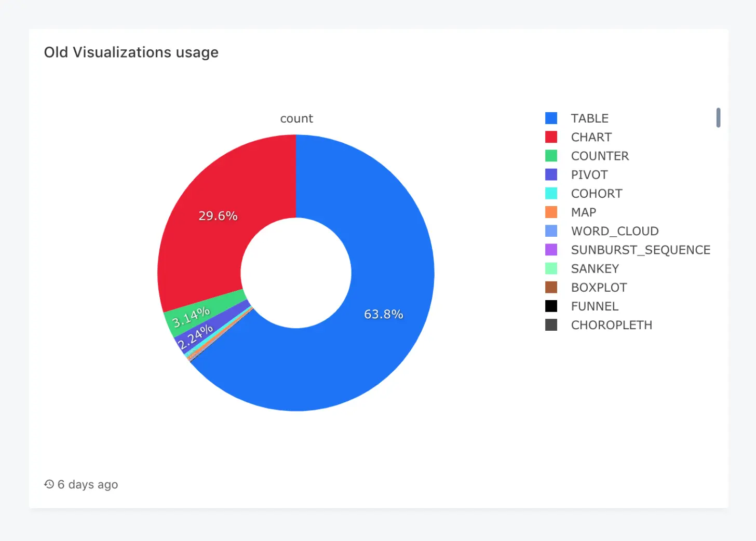Toggle the FUNNEL legend label

pos(595,306)
